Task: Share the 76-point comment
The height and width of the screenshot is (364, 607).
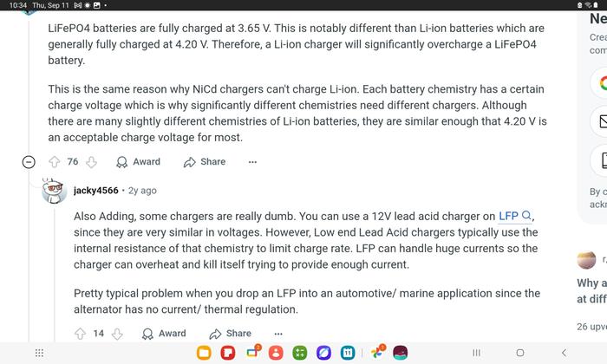Action: [205, 161]
